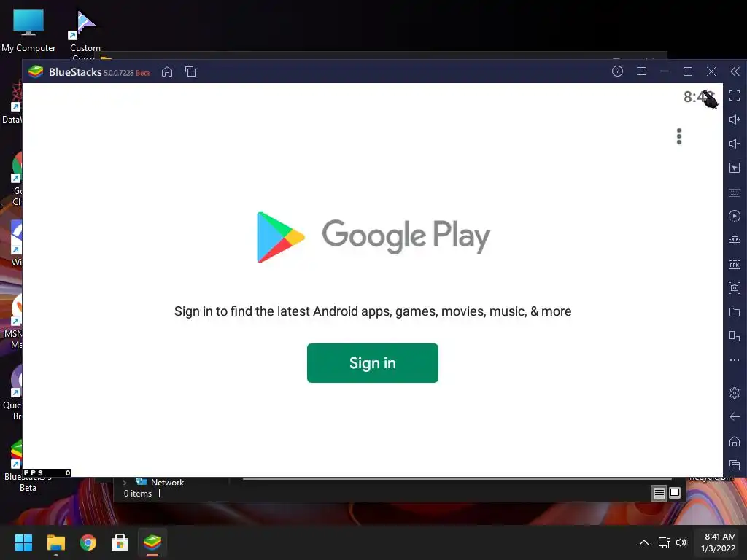Open recent apps from the title bar

click(190, 72)
